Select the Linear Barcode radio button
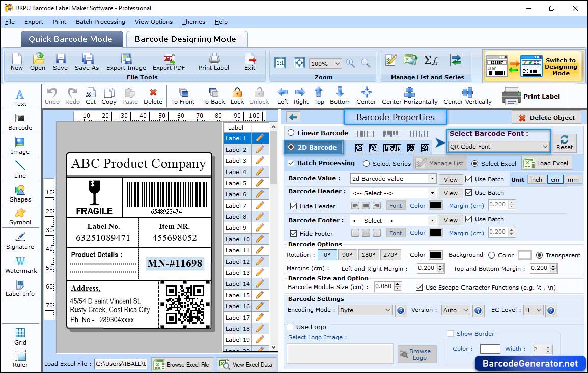The height and width of the screenshot is (373, 588). coord(291,133)
